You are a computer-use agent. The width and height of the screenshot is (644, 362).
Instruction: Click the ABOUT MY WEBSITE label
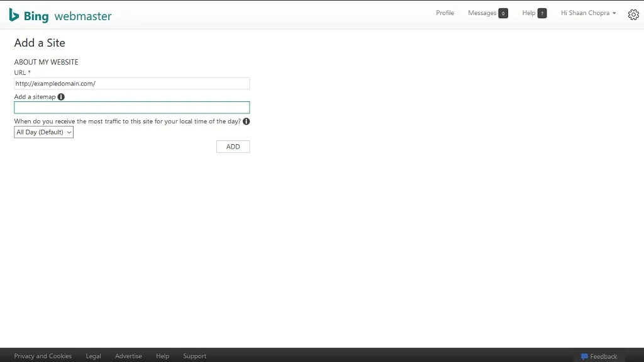pyautogui.click(x=46, y=62)
